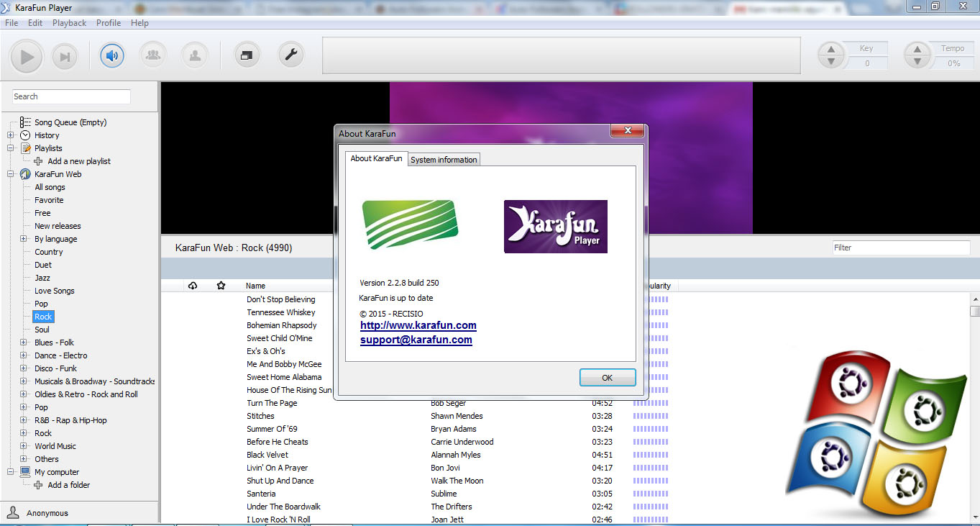Click the Next song button
980x526 pixels.
(x=65, y=56)
